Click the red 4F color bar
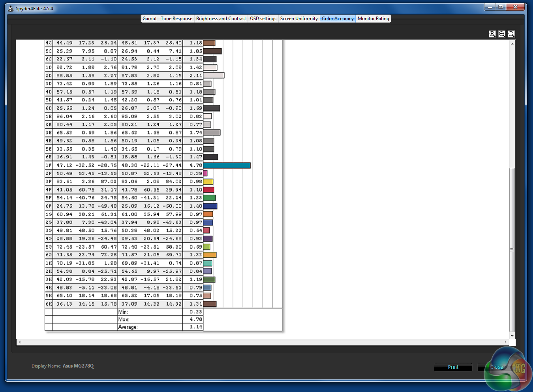Screen dimensions: 533x392 coord(209,190)
